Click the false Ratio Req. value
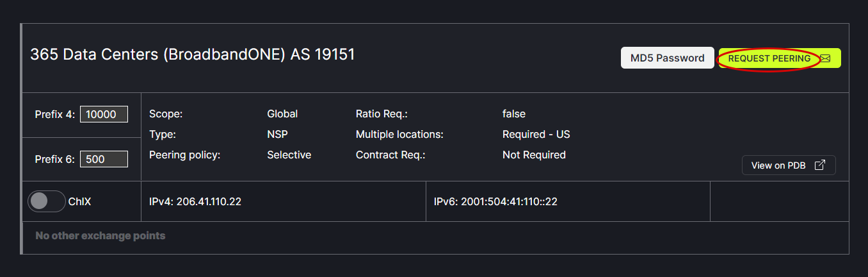The width and height of the screenshot is (868, 277). pyautogui.click(x=513, y=113)
